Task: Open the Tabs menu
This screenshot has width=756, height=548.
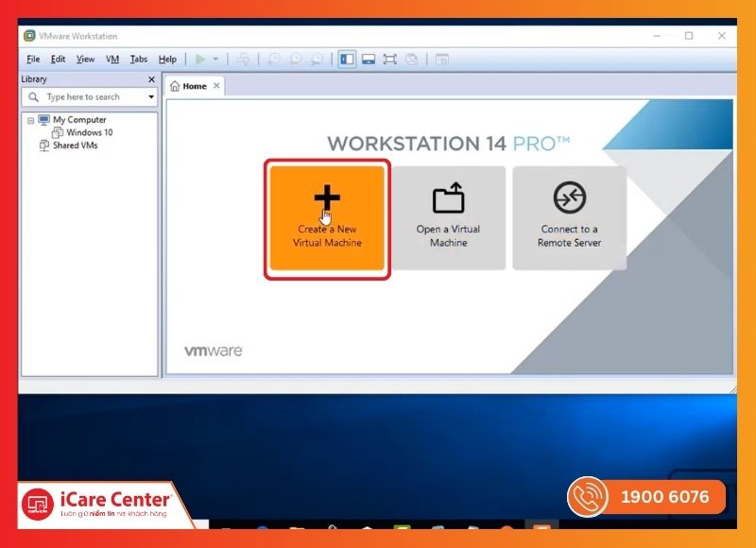Action: 139,60
